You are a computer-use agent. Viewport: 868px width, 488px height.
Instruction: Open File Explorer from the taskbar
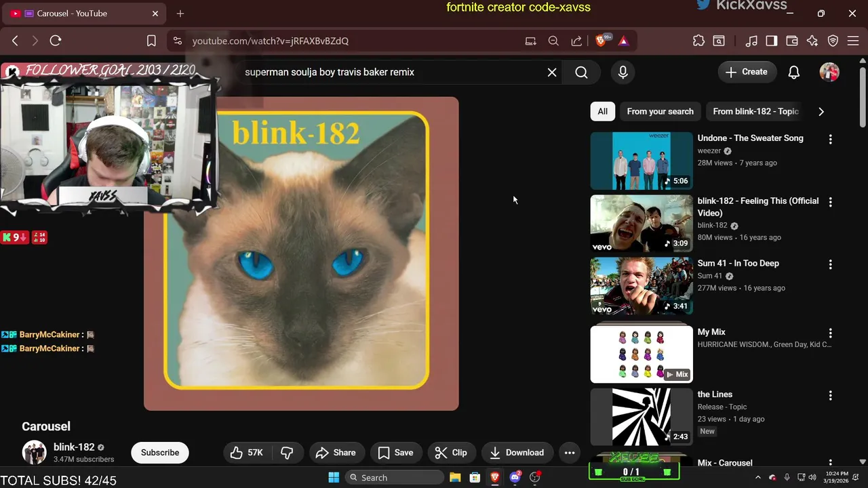coord(455,478)
